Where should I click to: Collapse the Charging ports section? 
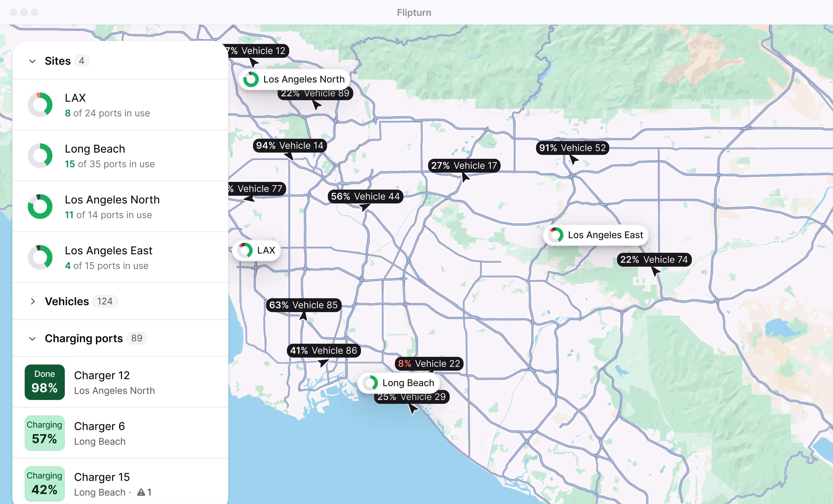32,339
